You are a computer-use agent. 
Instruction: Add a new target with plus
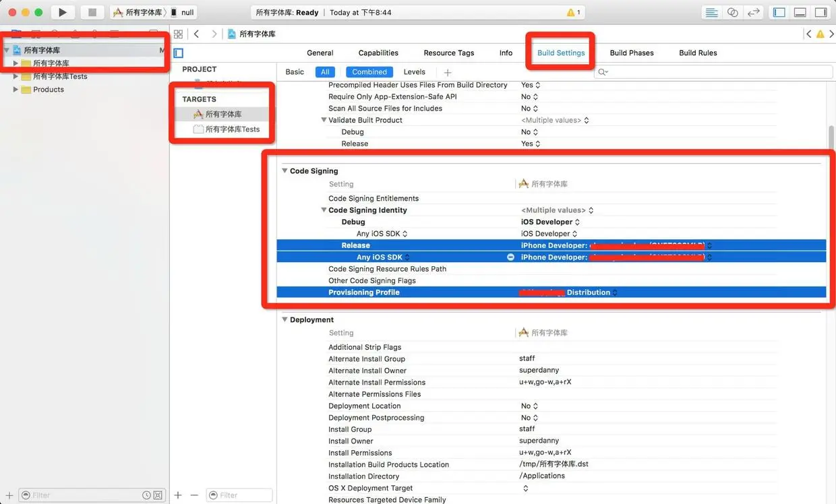click(x=178, y=495)
